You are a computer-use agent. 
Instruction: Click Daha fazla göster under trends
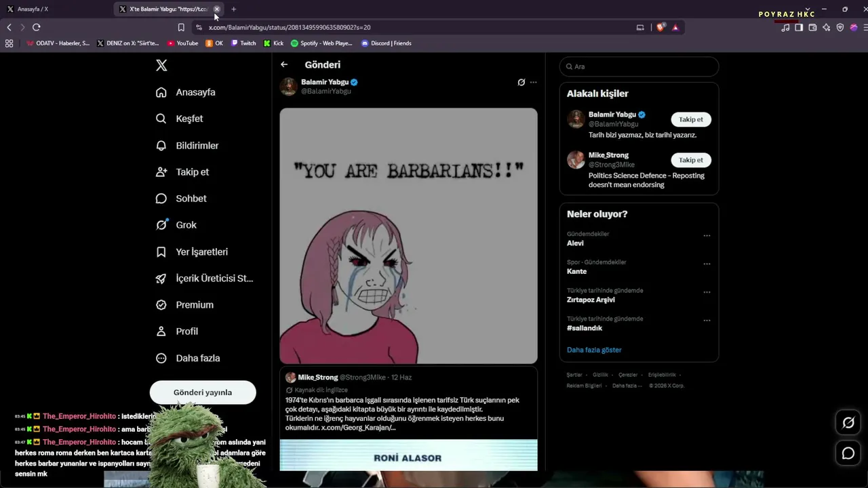pyautogui.click(x=594, y=350)
